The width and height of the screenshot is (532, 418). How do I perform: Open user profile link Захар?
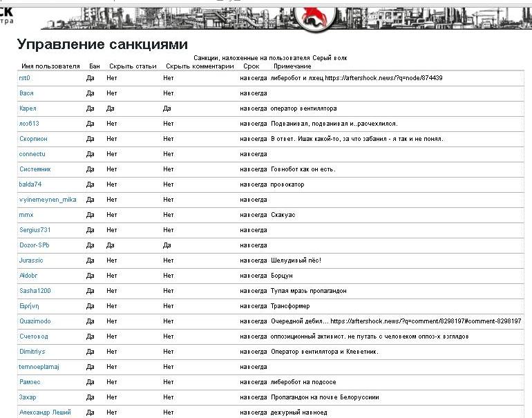click(28, 397)
